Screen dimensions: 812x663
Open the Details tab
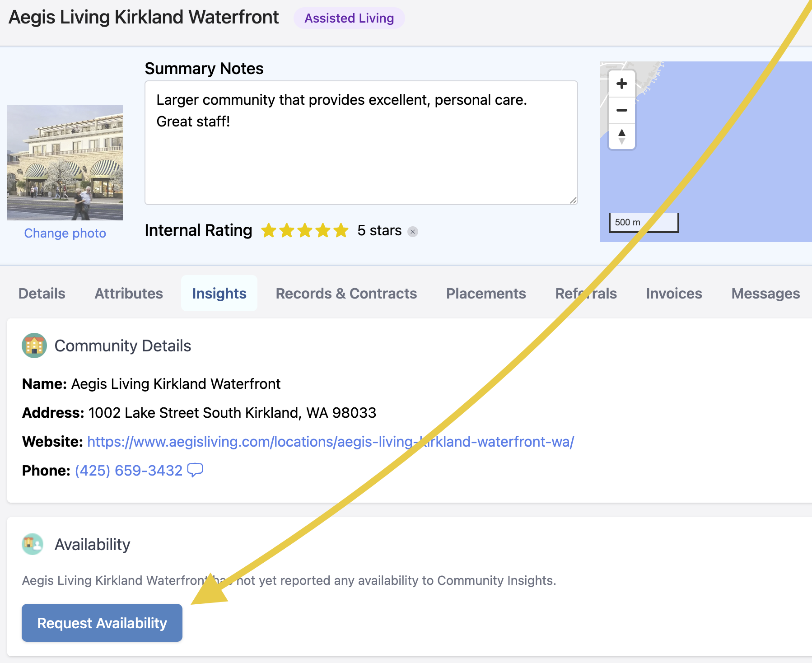[42, 294]
